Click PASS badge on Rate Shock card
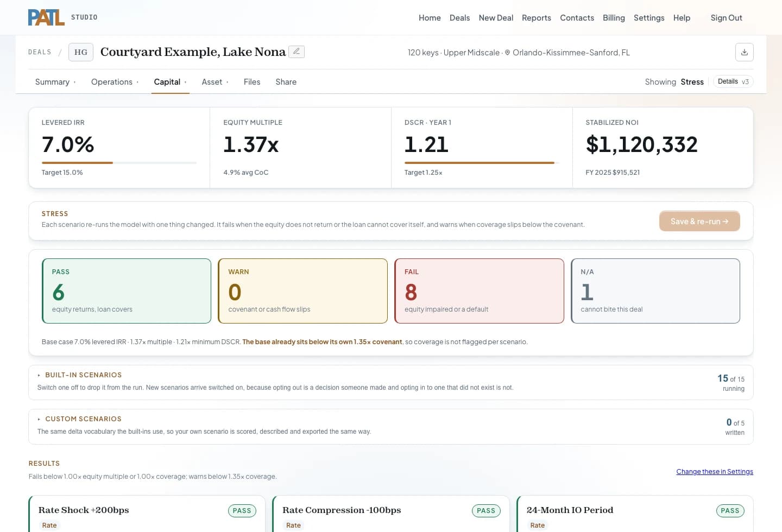 242,511
